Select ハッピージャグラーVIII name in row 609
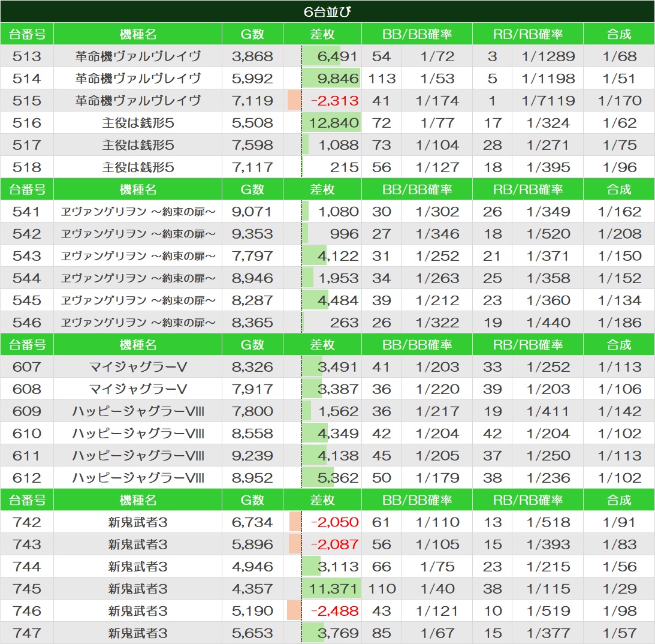The image size is (655, 644). pyautogui.click(x=138, y=411)
